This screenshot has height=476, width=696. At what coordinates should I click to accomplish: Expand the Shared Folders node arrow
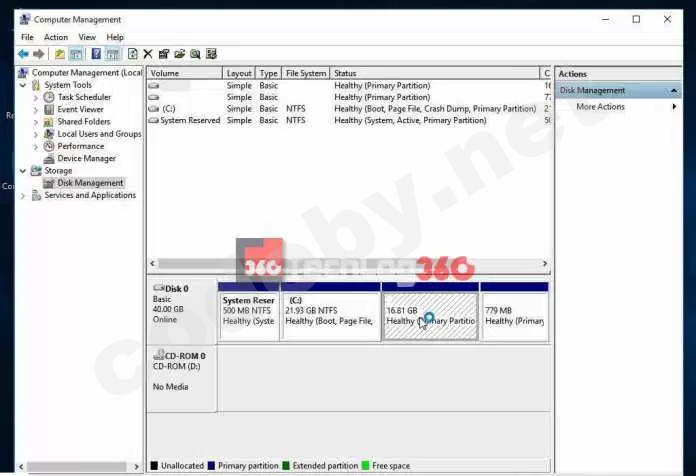36,122
